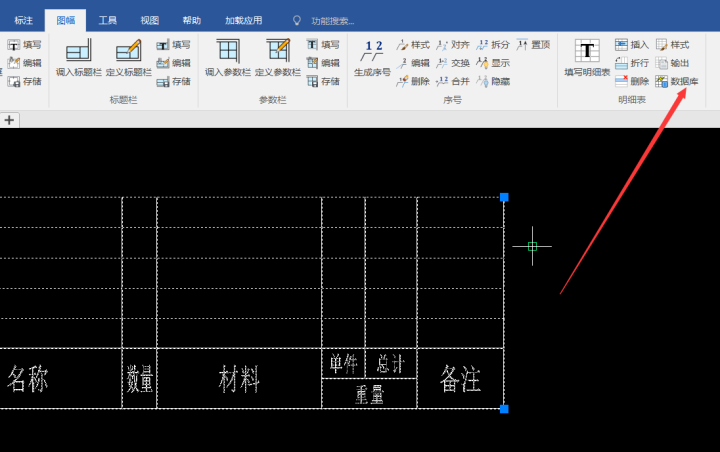Click 填写 in the leftmost ribbon group
720x452 pixels.
coord(24,45)
